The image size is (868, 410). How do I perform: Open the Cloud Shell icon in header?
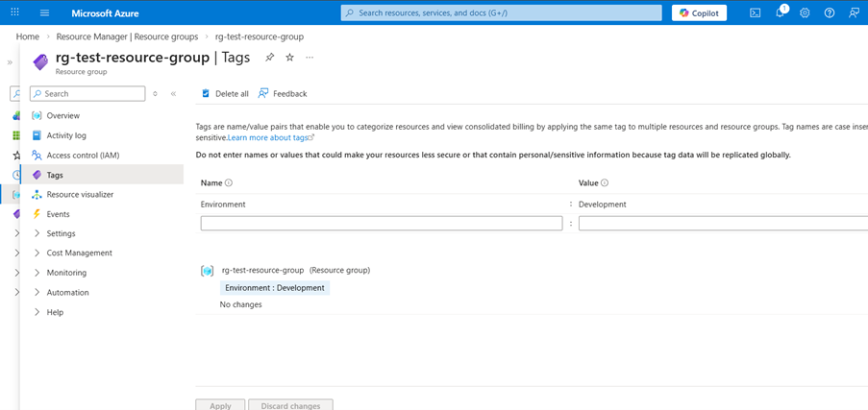[756, 12]
